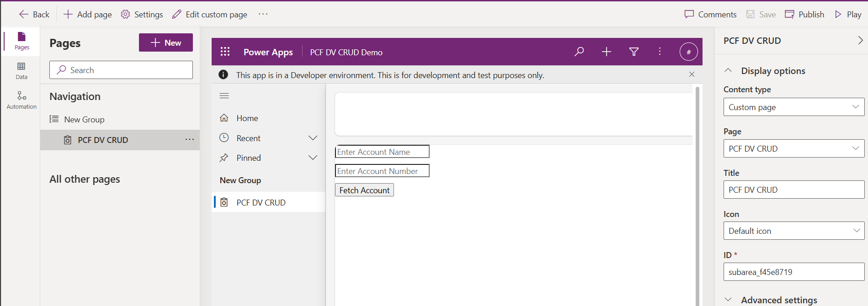Screen dimensions: 868x306
Task: Open the Automation panel
Action: [21, 100]
